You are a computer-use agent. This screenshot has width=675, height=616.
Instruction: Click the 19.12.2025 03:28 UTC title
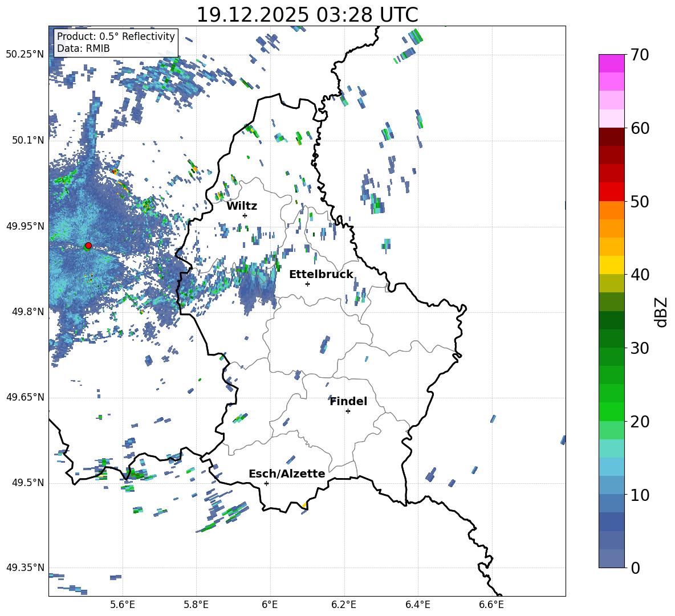(307, 15)
